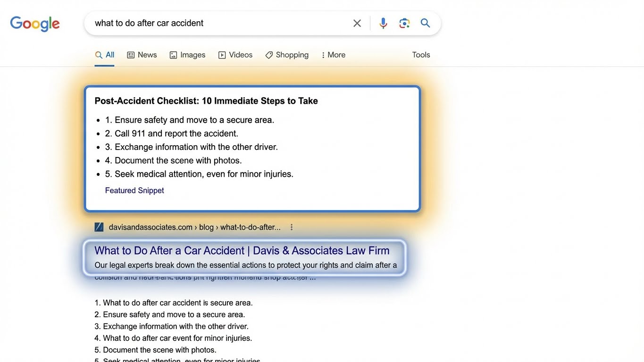
Task: Click the magnifying glass to search
Action: tap(425, 23)
